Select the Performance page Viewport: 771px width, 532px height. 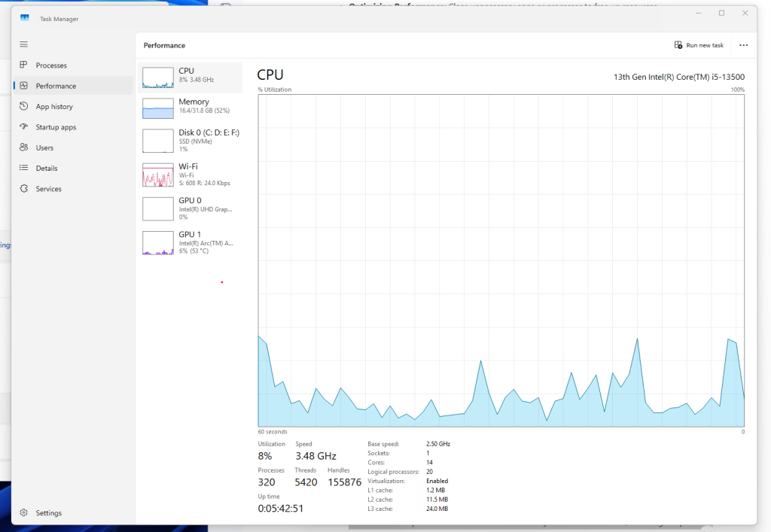point(73,86)
